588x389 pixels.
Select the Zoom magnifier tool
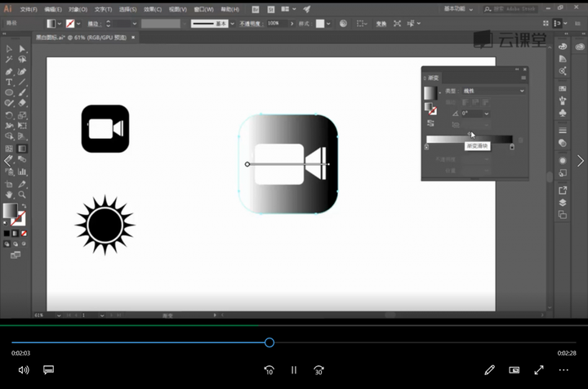coord(22,194)
